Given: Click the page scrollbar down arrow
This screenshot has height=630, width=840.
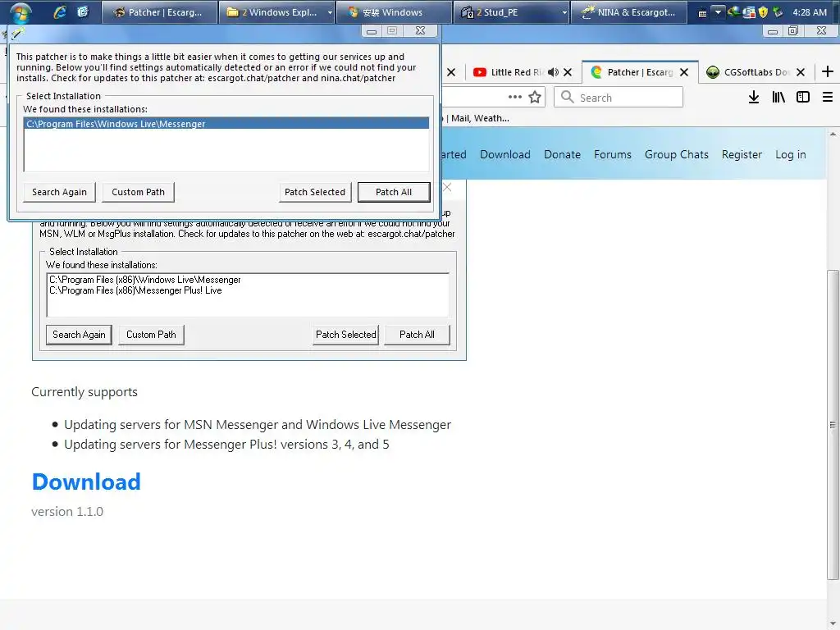Looking at the screenshot, I should point(833,624).
